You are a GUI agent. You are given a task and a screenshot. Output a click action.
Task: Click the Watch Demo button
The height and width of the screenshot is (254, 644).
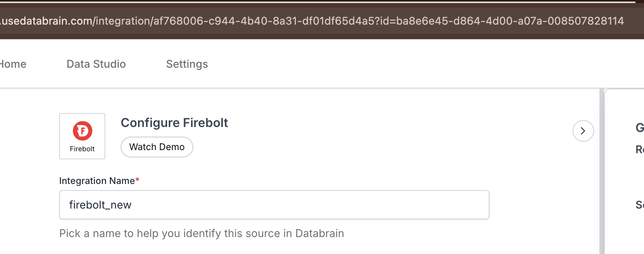tap(157, 147)
